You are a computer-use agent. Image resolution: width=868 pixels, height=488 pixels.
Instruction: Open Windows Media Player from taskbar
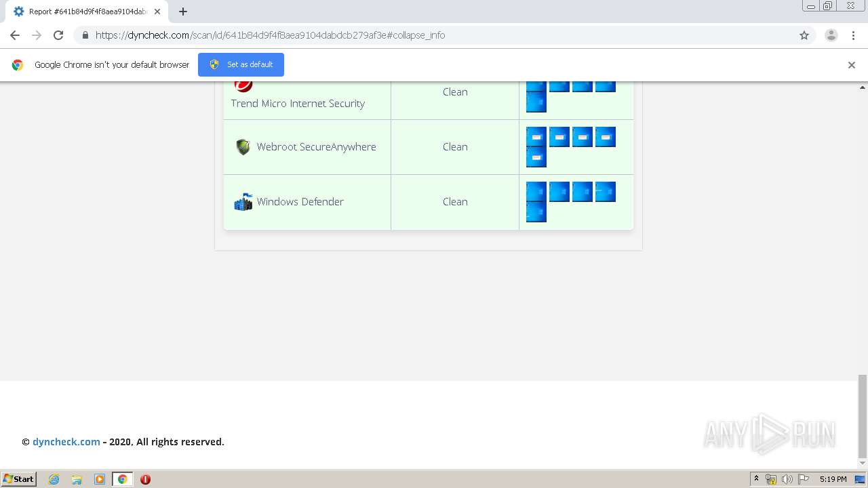click(100, 479)
